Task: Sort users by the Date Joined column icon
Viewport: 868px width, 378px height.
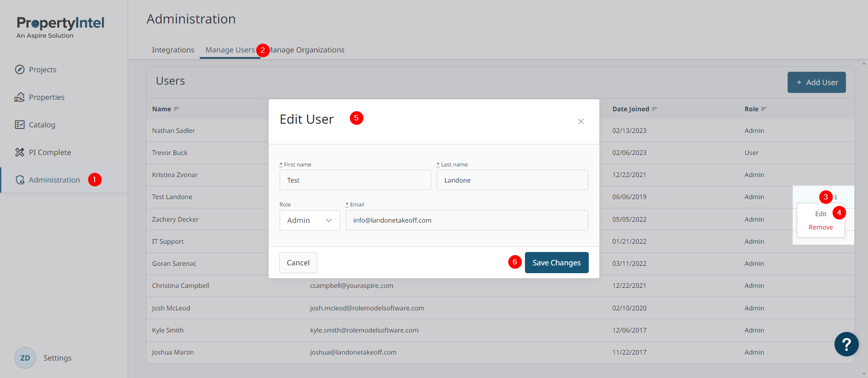Action: pyautogui.click(x=654, y=109)
